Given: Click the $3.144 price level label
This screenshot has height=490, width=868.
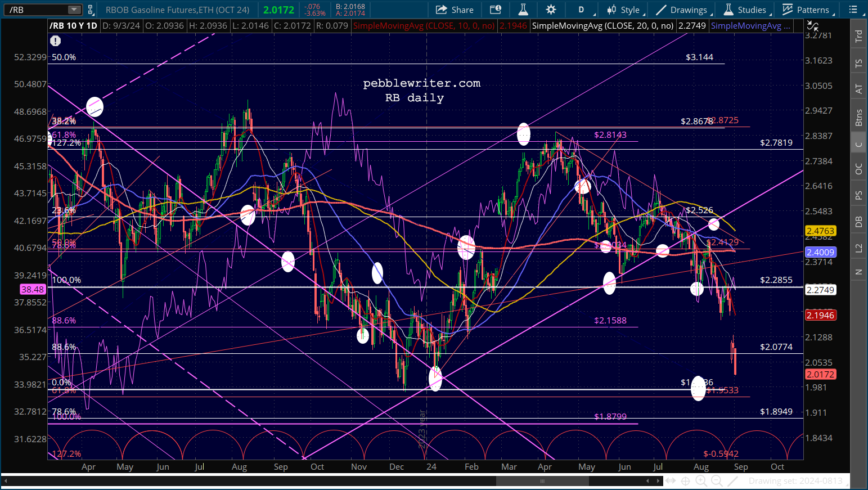Looking at the screenshot, I should point(699,57).
